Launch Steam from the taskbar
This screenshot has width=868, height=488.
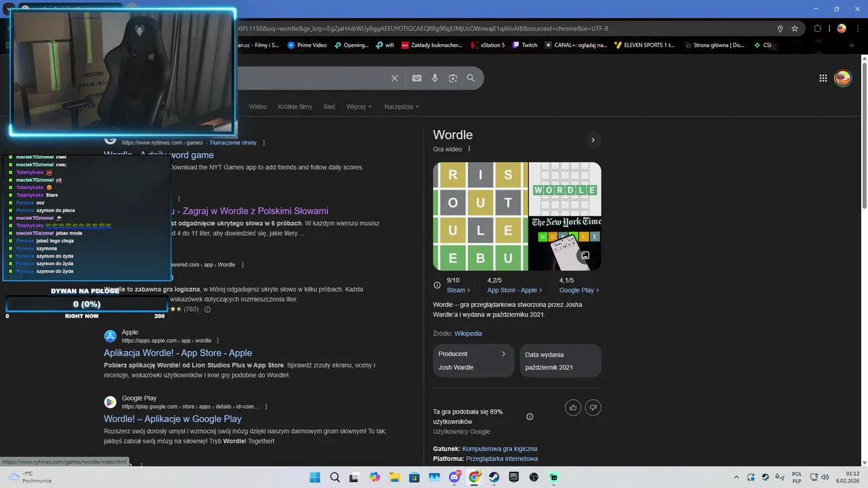pos(494,477)
